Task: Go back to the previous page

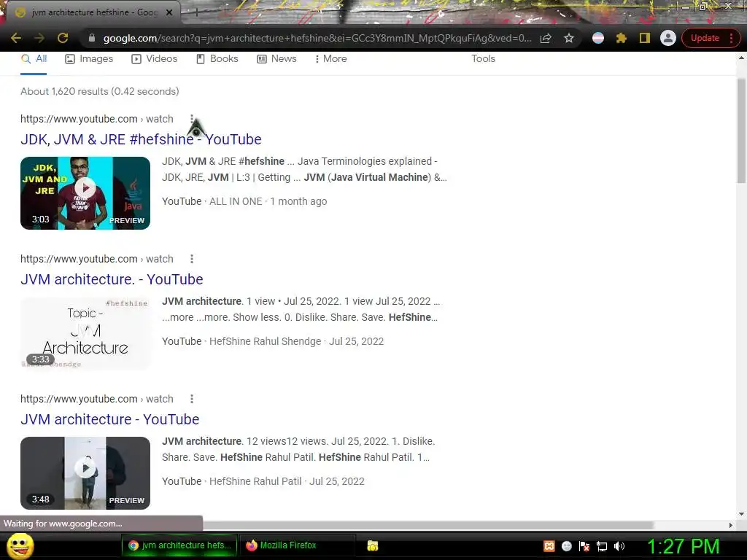Action: tap(16, 38)
